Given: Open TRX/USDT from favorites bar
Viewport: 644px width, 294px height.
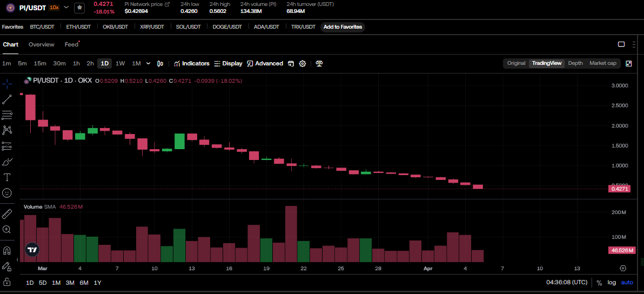Looking at the screenshot, I should (303, 27).
